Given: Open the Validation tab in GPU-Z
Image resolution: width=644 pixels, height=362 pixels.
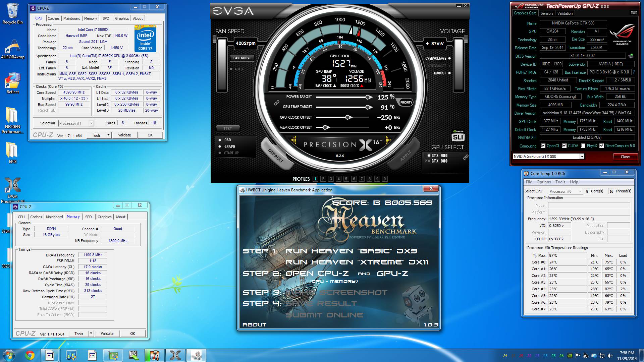Looking at the screenshot, I should click(565, 13).
